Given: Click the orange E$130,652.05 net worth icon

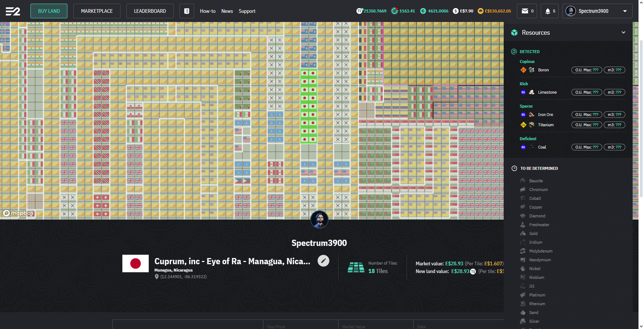Looking at the screenshot, I should pos(481,11).
